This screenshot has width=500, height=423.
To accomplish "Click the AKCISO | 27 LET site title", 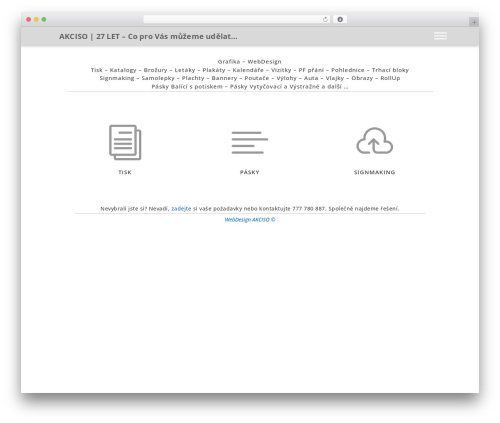I will click(x=148, y=36).
